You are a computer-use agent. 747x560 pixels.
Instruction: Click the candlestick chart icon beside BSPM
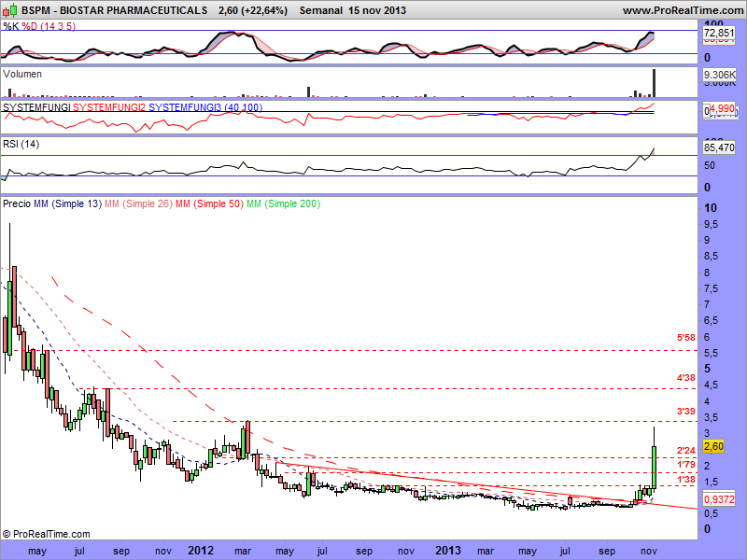pyautogui.click(x=10, y=9)
